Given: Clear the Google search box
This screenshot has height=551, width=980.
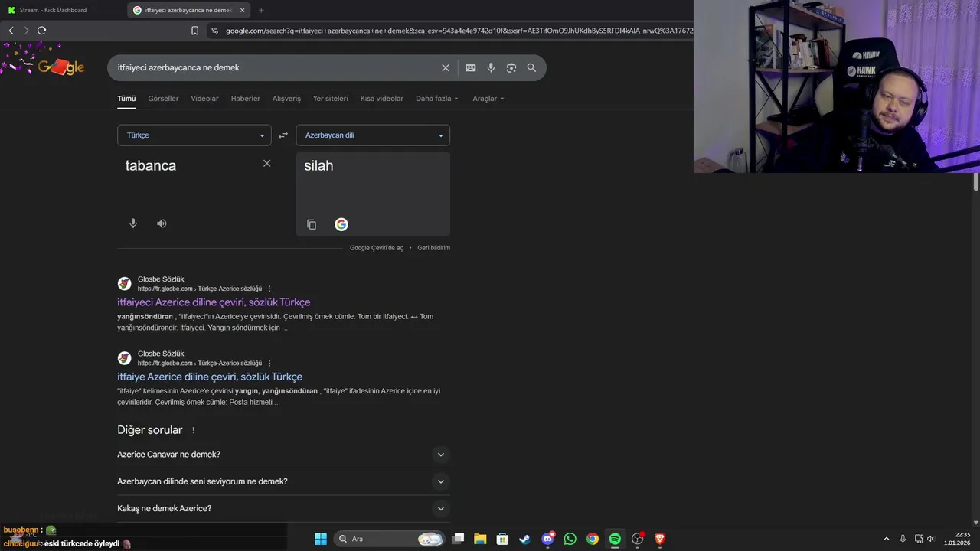Looking at the screenshot, I should pos(446,68).
